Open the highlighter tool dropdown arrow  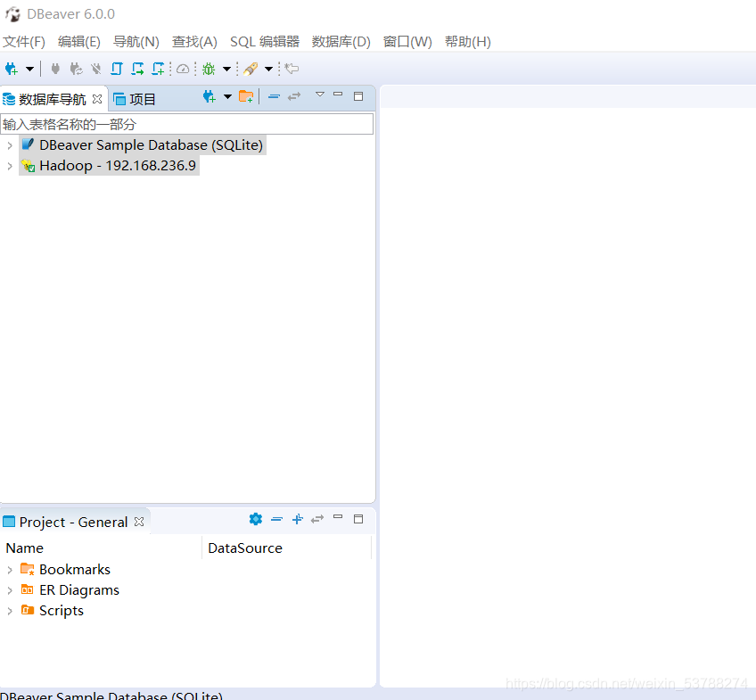tap(269, 69)
